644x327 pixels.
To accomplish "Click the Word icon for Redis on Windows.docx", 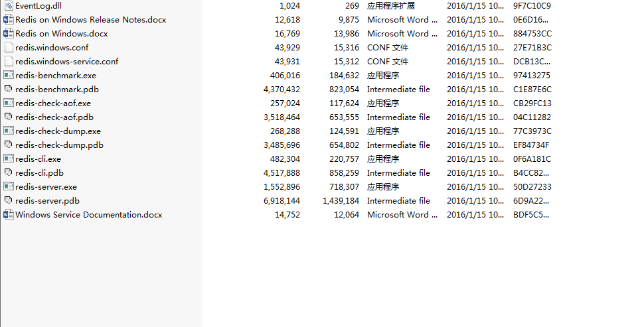I will tap(9, 33).
